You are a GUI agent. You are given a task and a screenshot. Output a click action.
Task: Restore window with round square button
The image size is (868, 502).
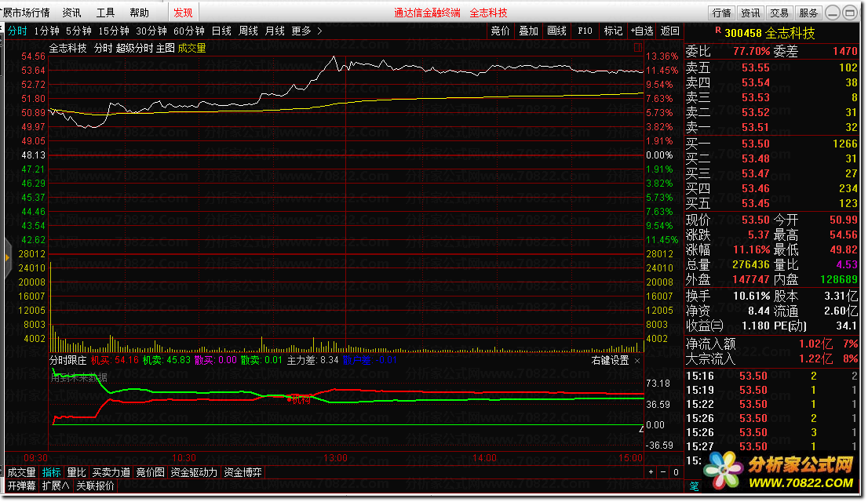[850, 13]
